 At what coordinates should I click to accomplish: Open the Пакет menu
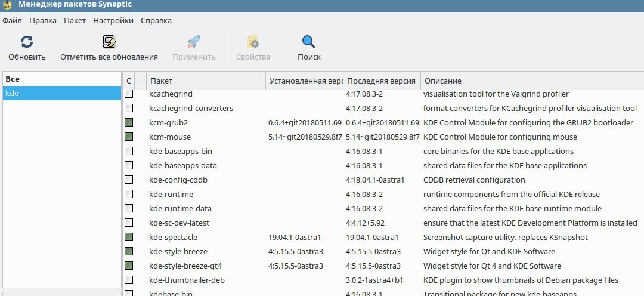pos(75,20)
